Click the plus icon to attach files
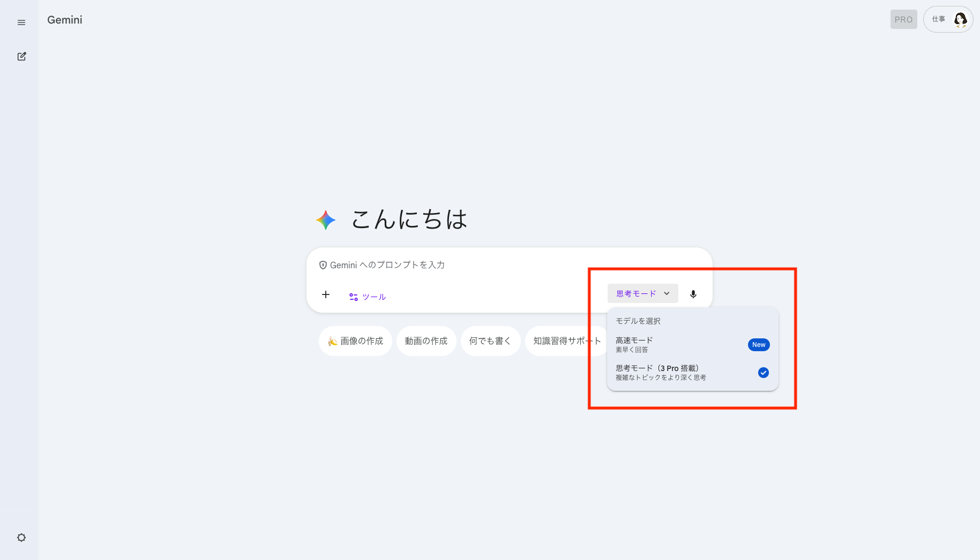This screenshot has height=560, width=980. 325,294
